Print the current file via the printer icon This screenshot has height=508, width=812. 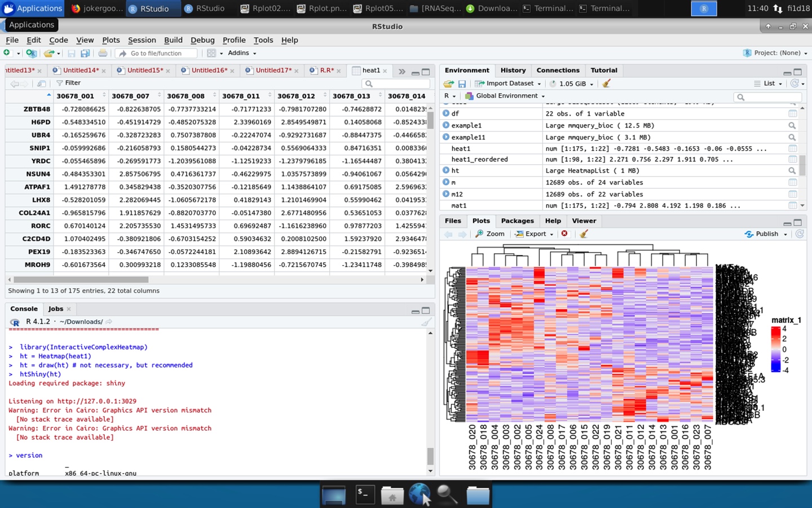click(x=102, y=52)
